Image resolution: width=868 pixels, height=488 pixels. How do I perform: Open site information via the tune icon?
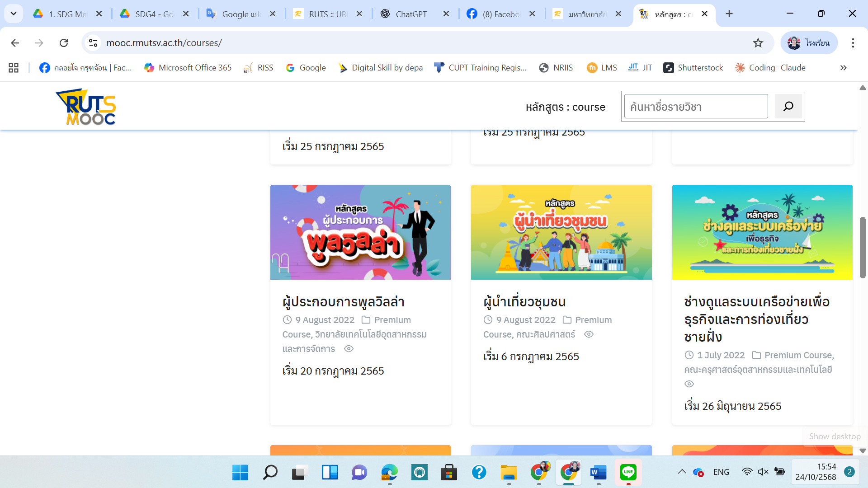pos(94,43)
